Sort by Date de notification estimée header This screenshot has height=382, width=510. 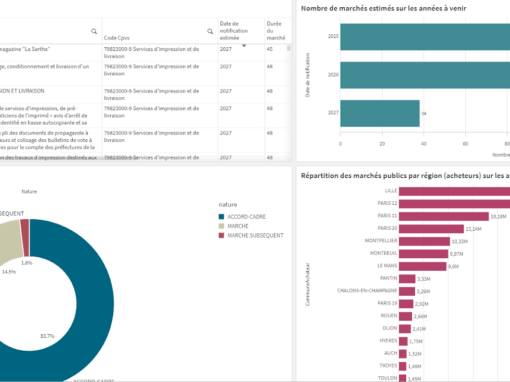[234, 31]
